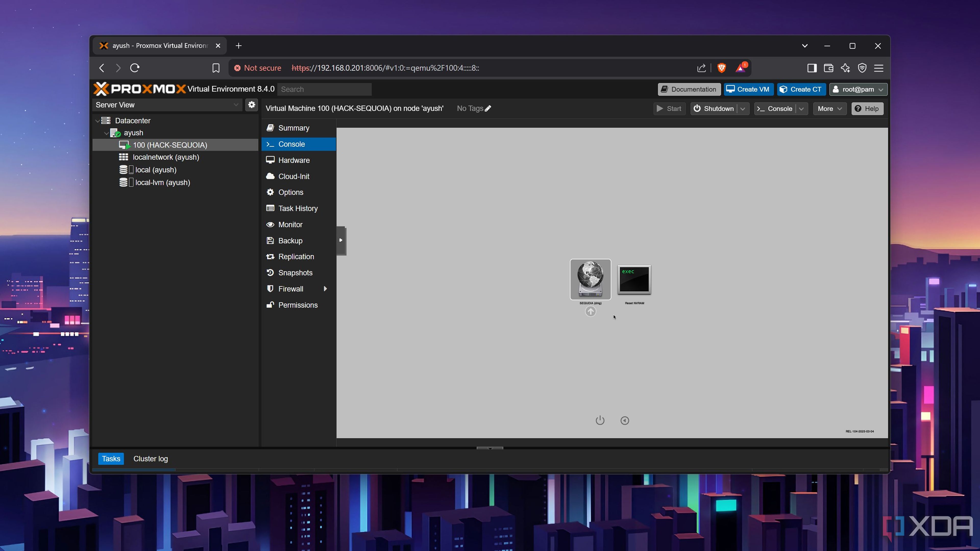Click the Create CT button

tap(801, 89)
